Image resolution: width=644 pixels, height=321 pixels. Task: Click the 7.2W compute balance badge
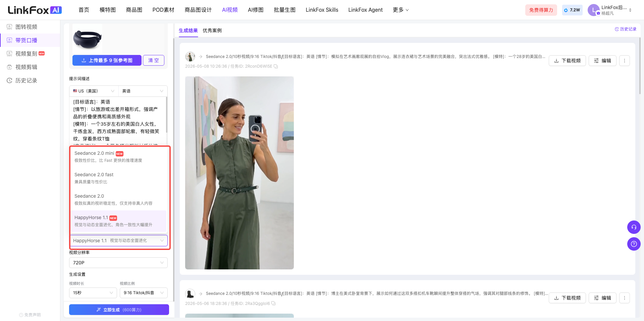(572, 10)
